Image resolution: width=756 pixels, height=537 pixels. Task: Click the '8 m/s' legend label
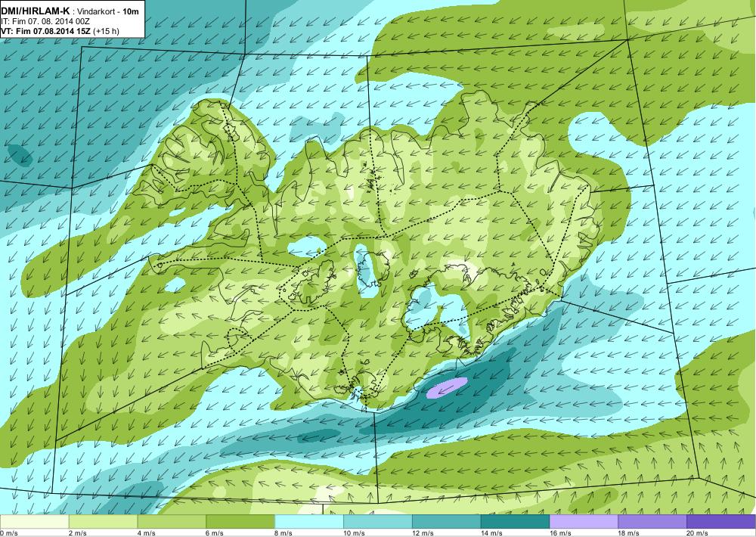(284, 532)
